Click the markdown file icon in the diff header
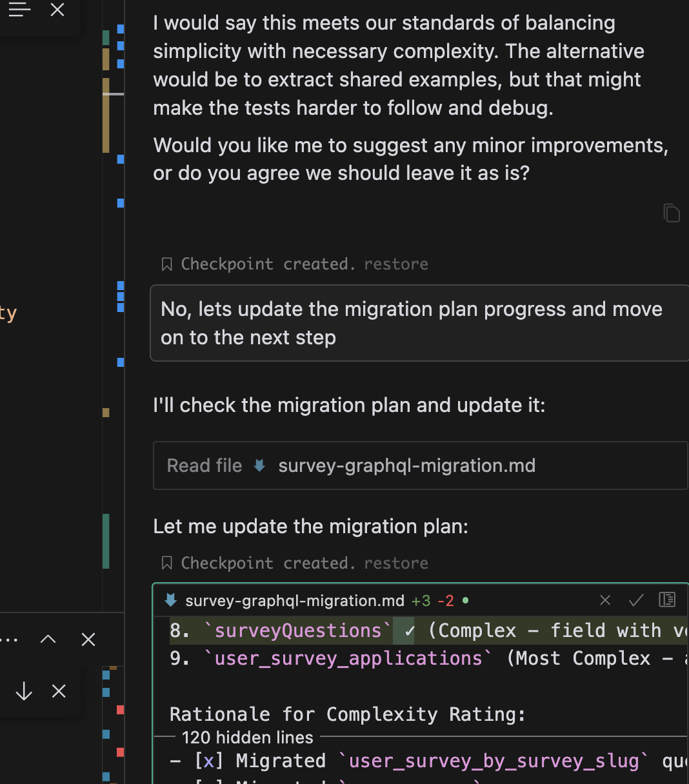689x784 pixels. click(170, 600)
